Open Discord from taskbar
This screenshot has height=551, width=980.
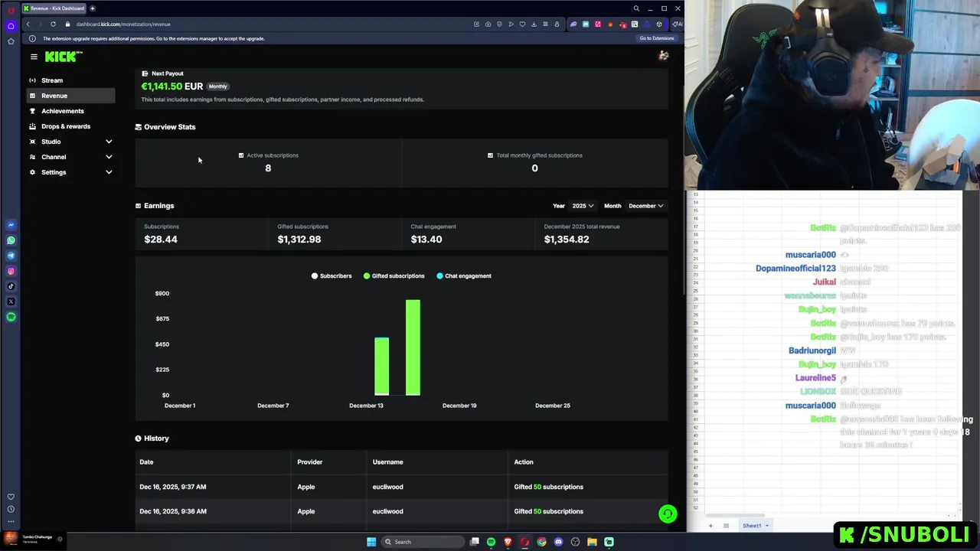[x=558, y=542]
